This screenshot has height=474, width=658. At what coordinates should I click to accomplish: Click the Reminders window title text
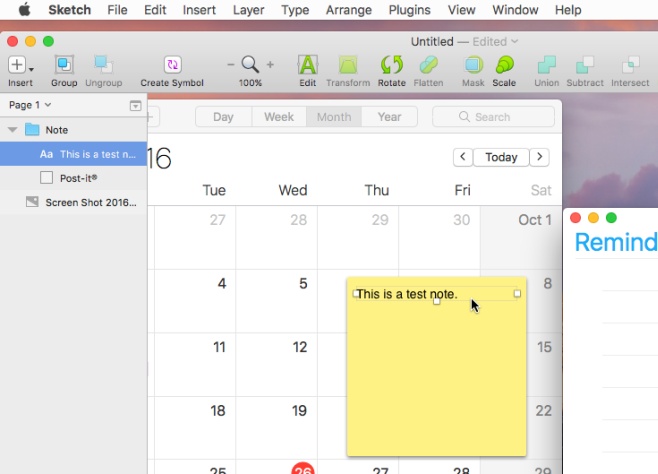[x=616, y=242]
